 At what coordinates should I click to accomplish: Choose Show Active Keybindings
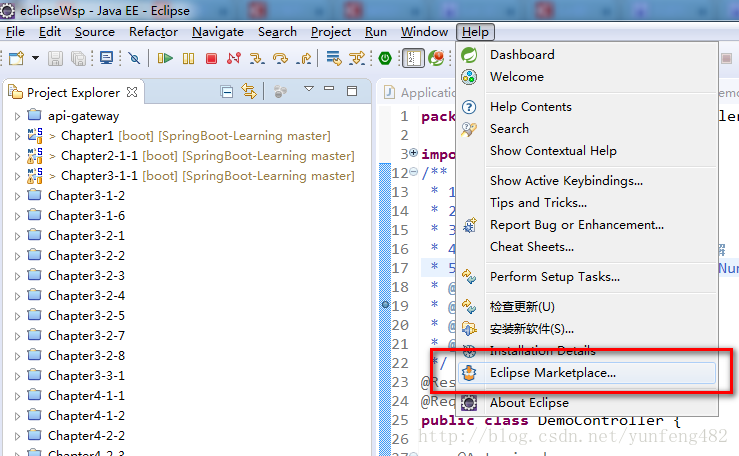click(587, 181)
